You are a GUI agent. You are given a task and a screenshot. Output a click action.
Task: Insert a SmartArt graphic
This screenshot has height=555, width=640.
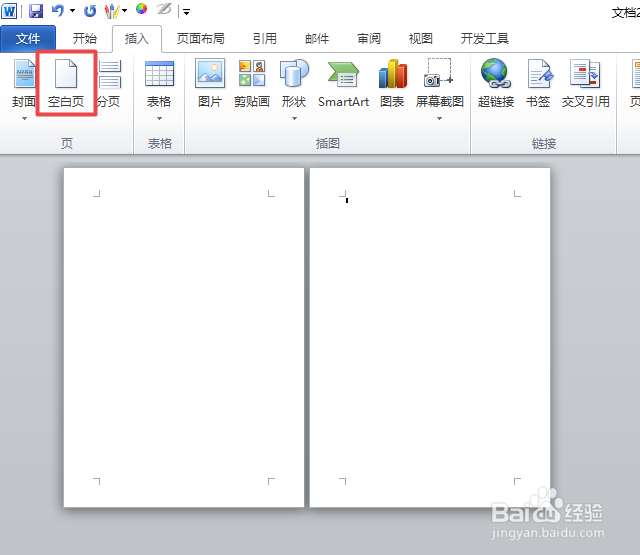tap(343, 83)
